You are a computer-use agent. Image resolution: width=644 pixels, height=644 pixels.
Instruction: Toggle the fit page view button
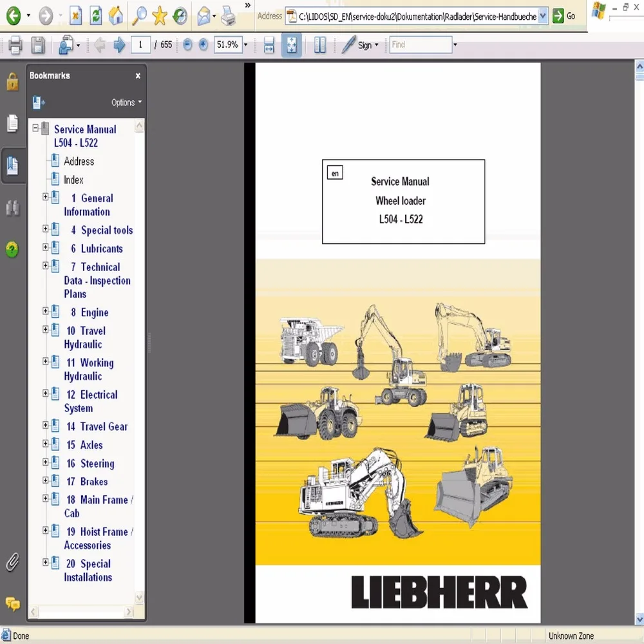click(x=291, y=45)
